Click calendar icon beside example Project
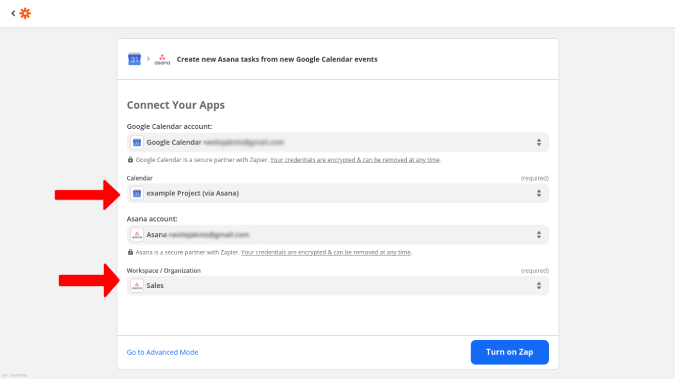The width and height of the screenshot is (675, 379). coord(137,193)
